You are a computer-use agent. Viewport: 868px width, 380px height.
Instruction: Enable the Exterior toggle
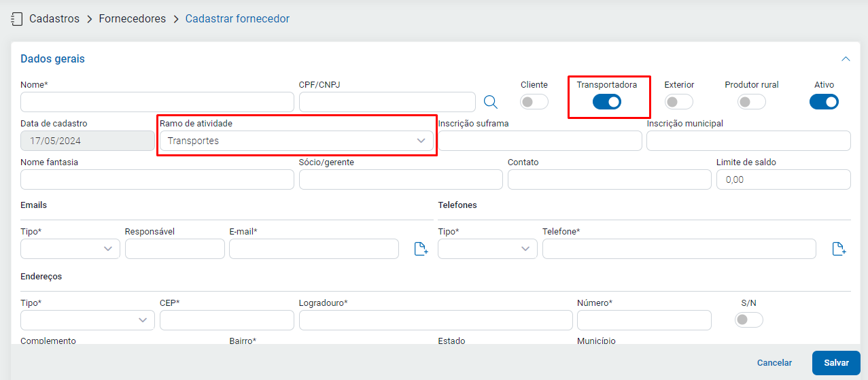678,102
